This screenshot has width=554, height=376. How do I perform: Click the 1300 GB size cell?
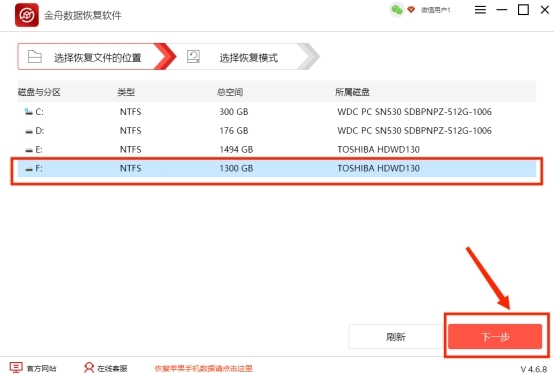(236, 169)
